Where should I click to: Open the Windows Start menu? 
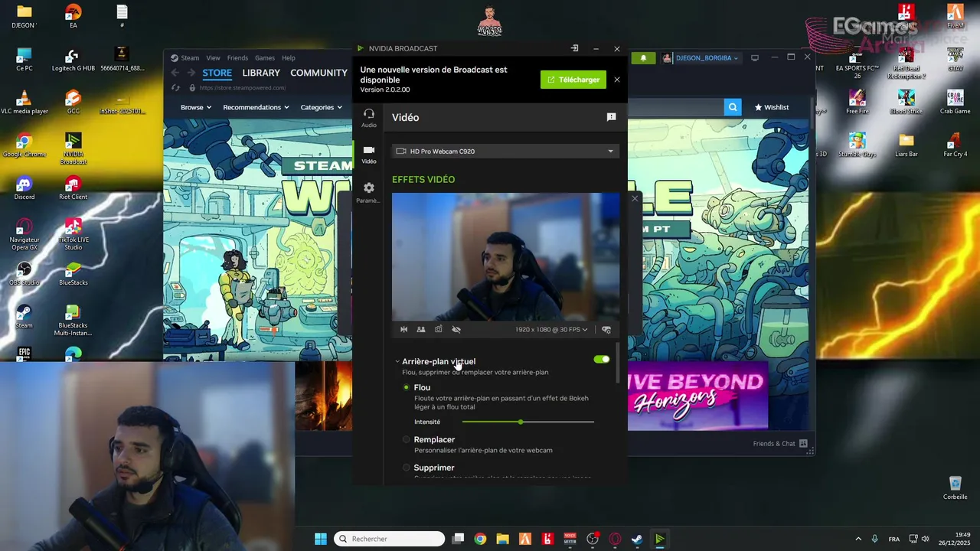pyautogui.click(x=321, y=539)
